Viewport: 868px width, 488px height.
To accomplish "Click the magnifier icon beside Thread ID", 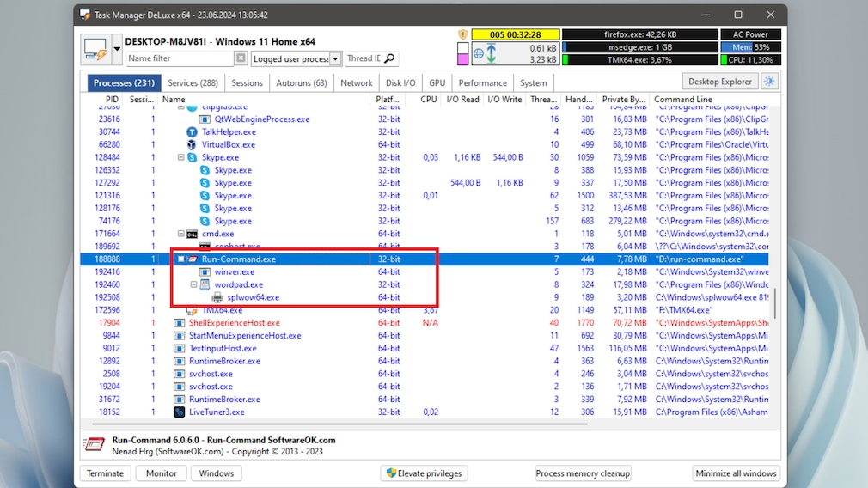I will [x=389, y=58].
